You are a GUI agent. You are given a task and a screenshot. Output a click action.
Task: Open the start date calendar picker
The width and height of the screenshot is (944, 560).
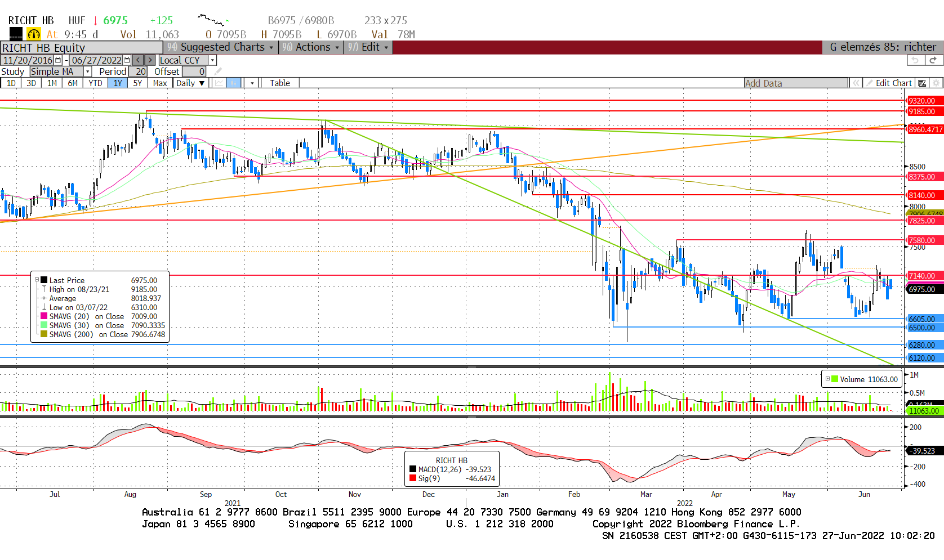(x=58, y=60)
